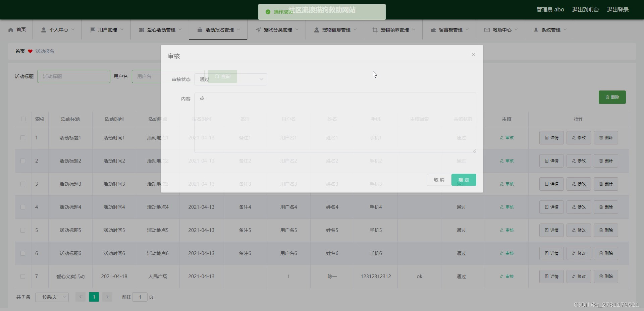Viewport: 644px width, 311px height.
Task: Open the 10条/页 page size dropdown
Action: click(52, 297)
